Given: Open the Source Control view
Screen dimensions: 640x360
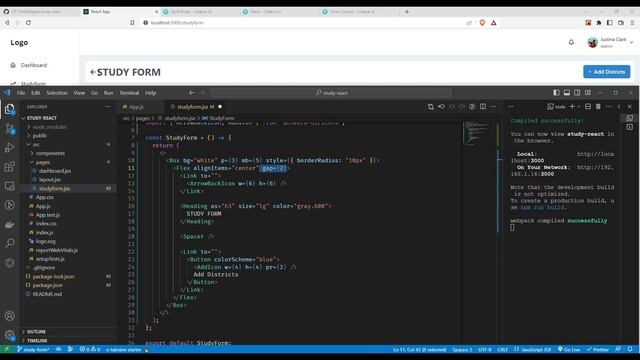Looking at the screenshot, I should pyautogui.click(x=9, y=129).
